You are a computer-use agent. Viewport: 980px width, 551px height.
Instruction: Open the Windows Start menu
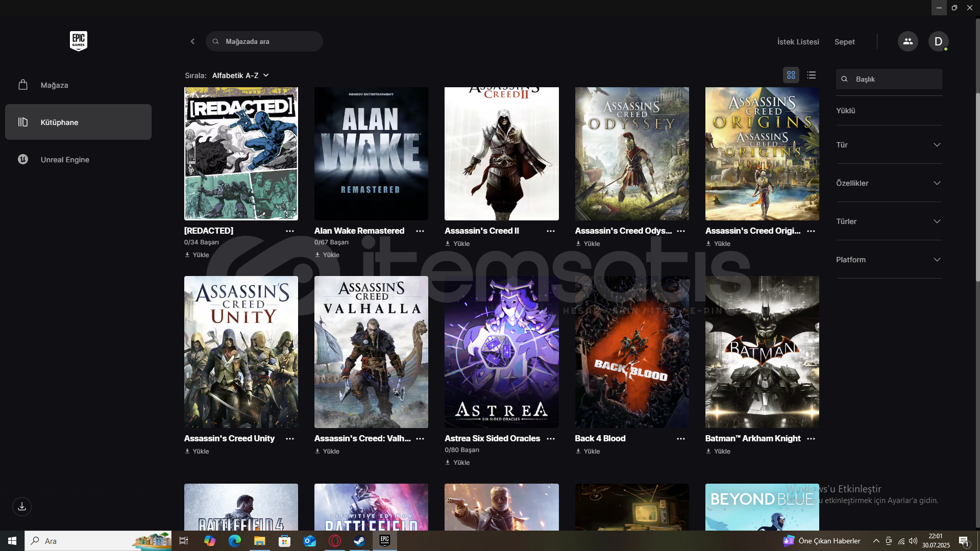click(12, 541)
